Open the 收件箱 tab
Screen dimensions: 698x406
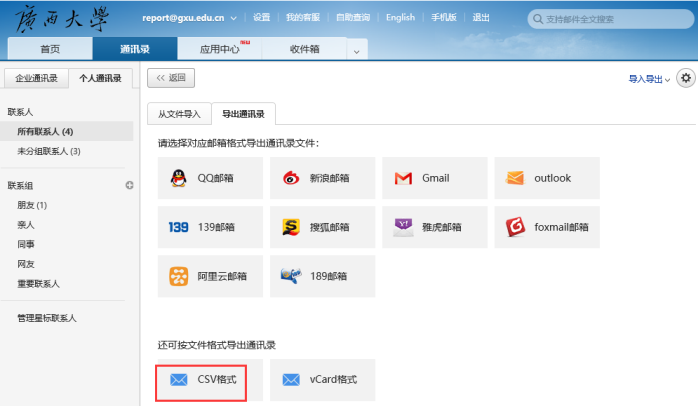(304, 49)
